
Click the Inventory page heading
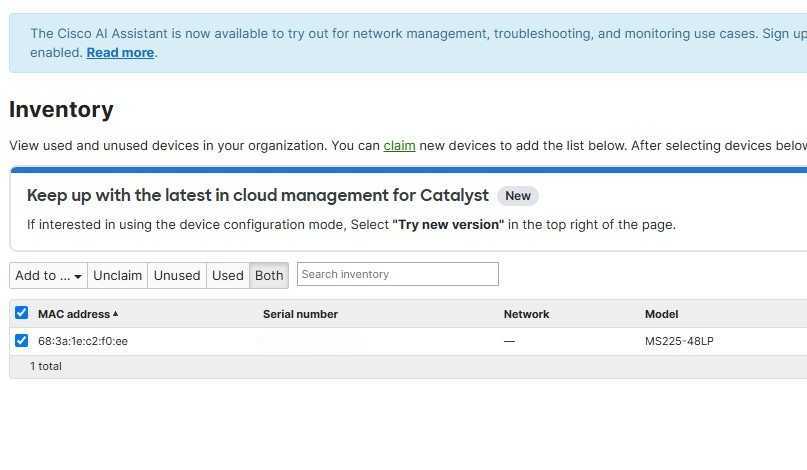pyautogui.click(x=61, y=110)
